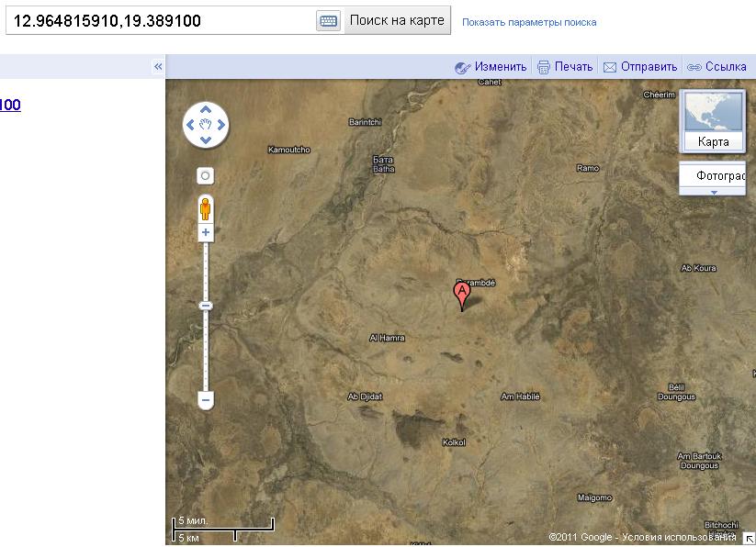Image resolution: width=756 pixels, height=547 pixels.
Task: Open the 'Печать' print link
Action: (573, 66)
